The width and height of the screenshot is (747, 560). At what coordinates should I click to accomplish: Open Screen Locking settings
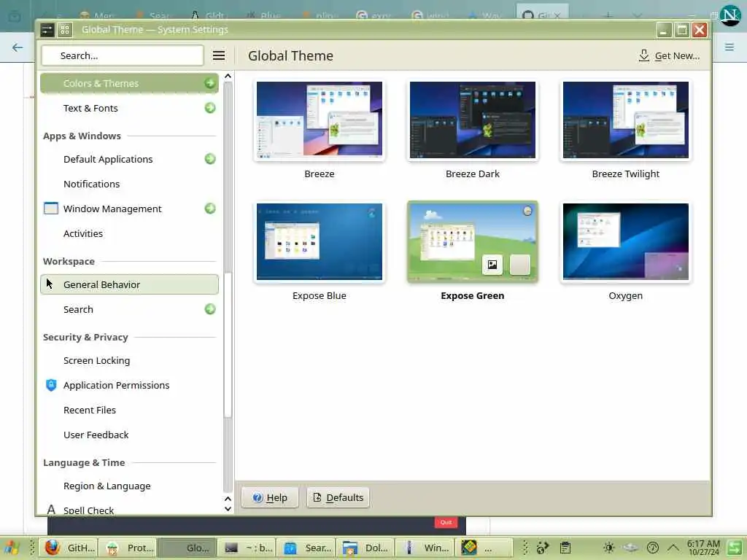(x=129, y=360)
